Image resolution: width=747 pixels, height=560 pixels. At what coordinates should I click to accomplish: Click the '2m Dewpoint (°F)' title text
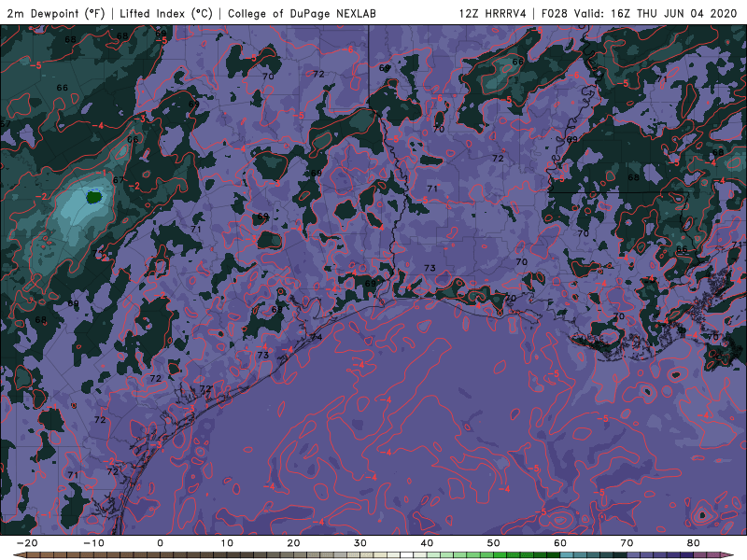tap(55, 13)
